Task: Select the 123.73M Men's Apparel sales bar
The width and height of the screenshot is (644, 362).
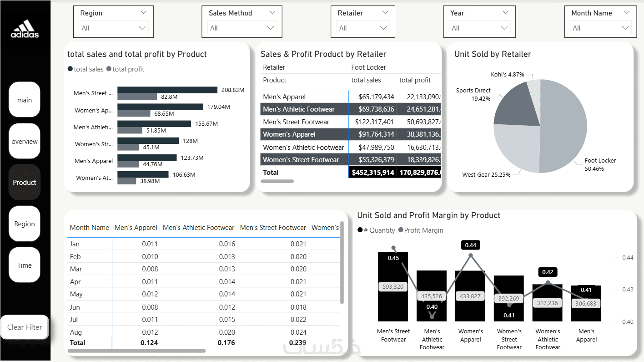Action: tap(147, 158)
